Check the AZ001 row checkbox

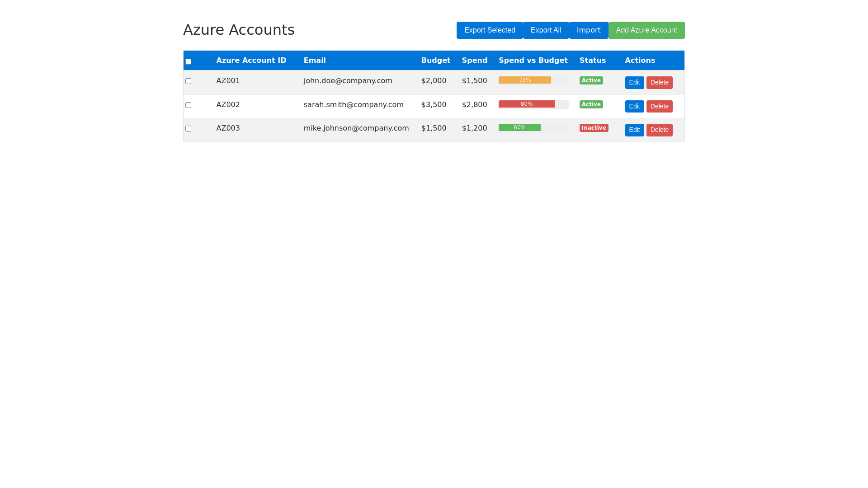[188, 81]
